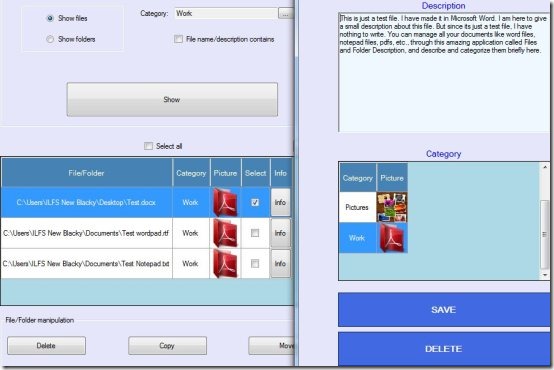Click Category header in the category list
Screen dimensions: 554x370
[358, 178]
